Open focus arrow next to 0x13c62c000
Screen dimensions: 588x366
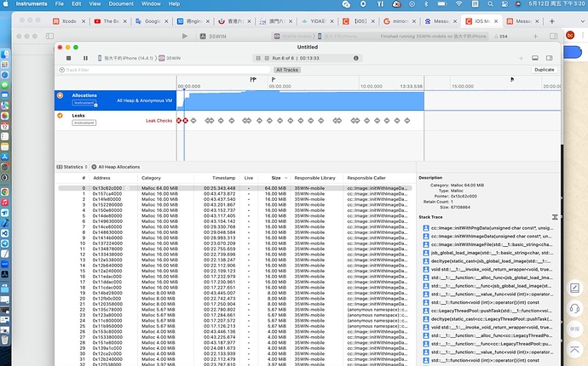[x=128, y=188]
